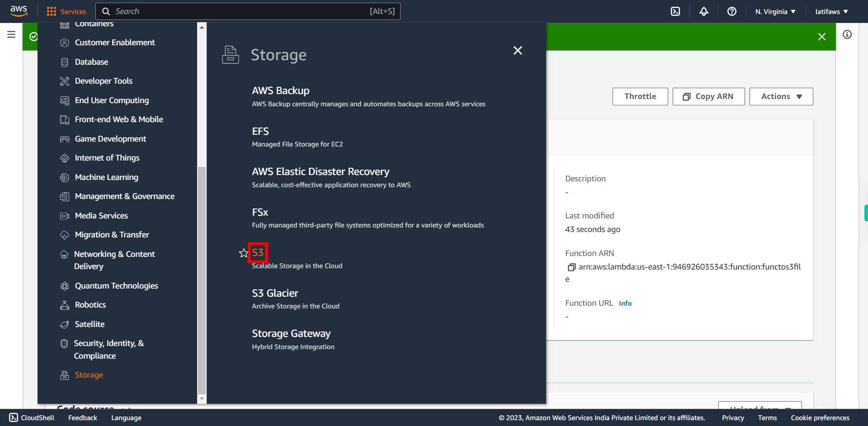Image resolution: width=868 pixels, height=426 pixels.
Task: Select the Satellite category icon
Action: click(x=65, y=324)
